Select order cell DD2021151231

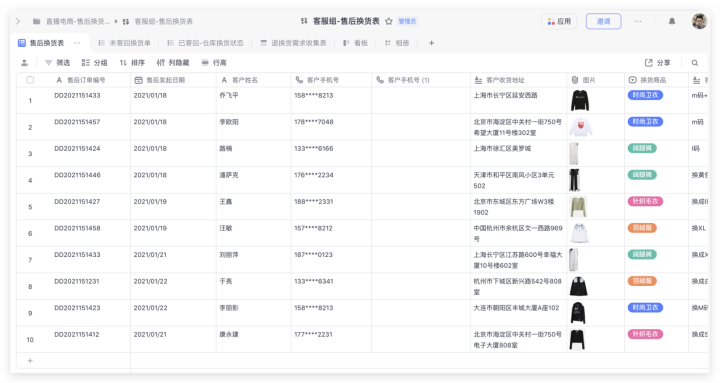tap(88, 286)
